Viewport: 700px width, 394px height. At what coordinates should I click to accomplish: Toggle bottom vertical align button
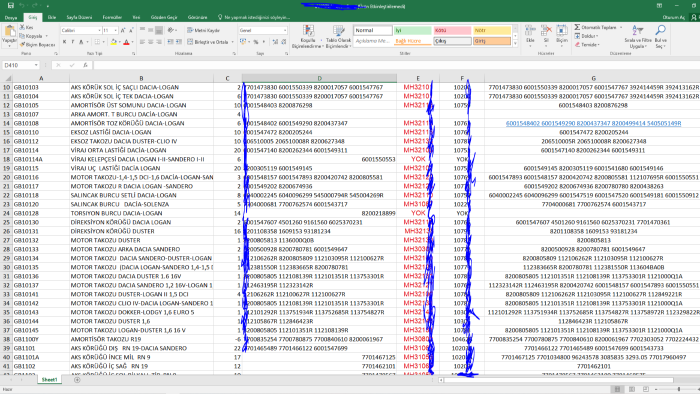click(x=158, y=30)
